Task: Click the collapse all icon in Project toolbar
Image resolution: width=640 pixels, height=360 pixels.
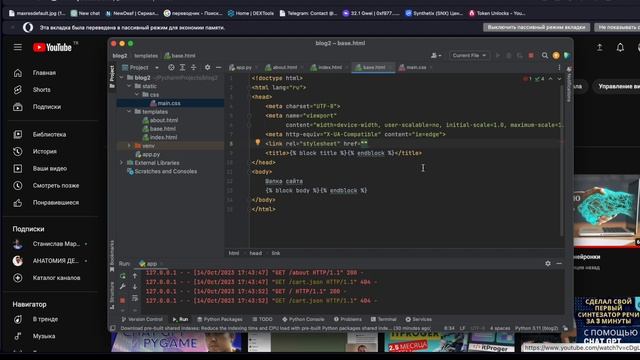Action: [x=193, y=67]
